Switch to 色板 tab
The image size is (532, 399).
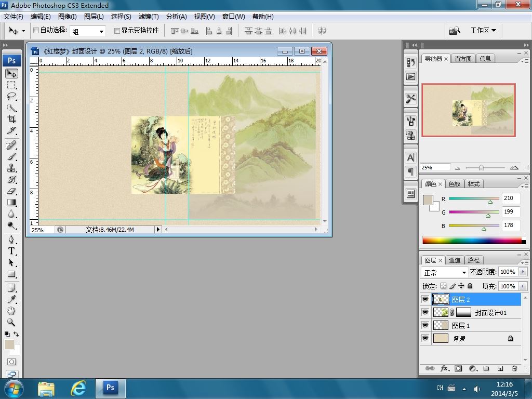click(454, 184)
